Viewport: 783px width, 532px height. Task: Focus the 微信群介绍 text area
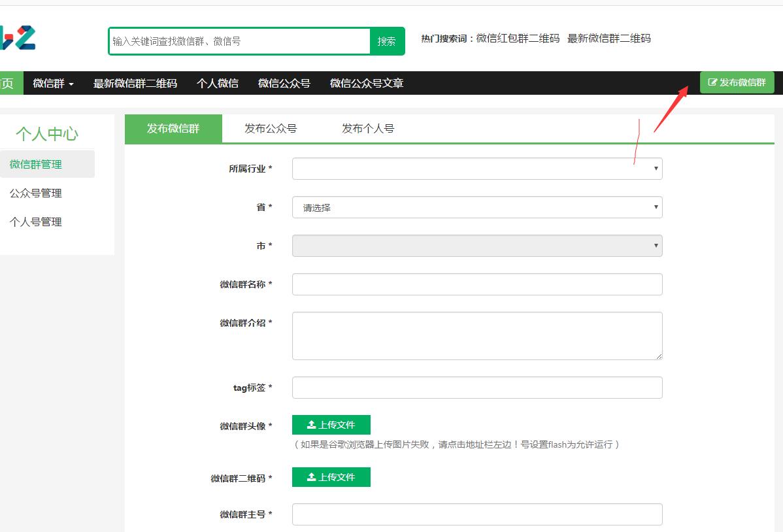(476, 335)
